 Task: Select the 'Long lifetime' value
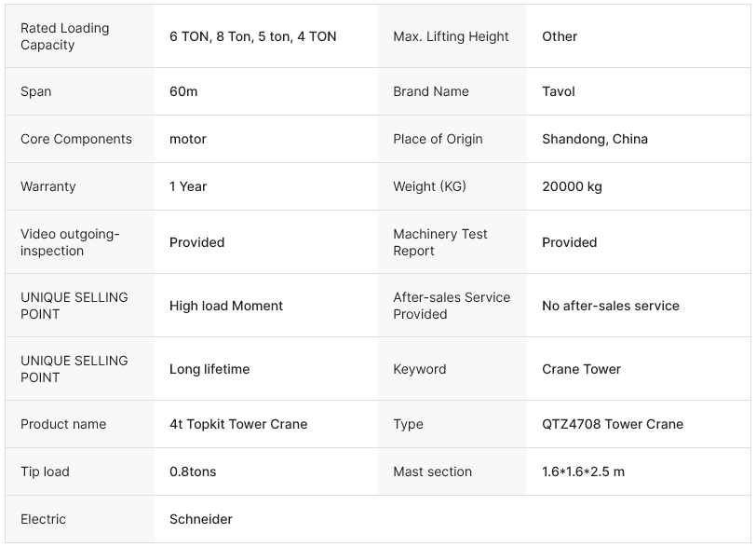(x=209, y=369)
